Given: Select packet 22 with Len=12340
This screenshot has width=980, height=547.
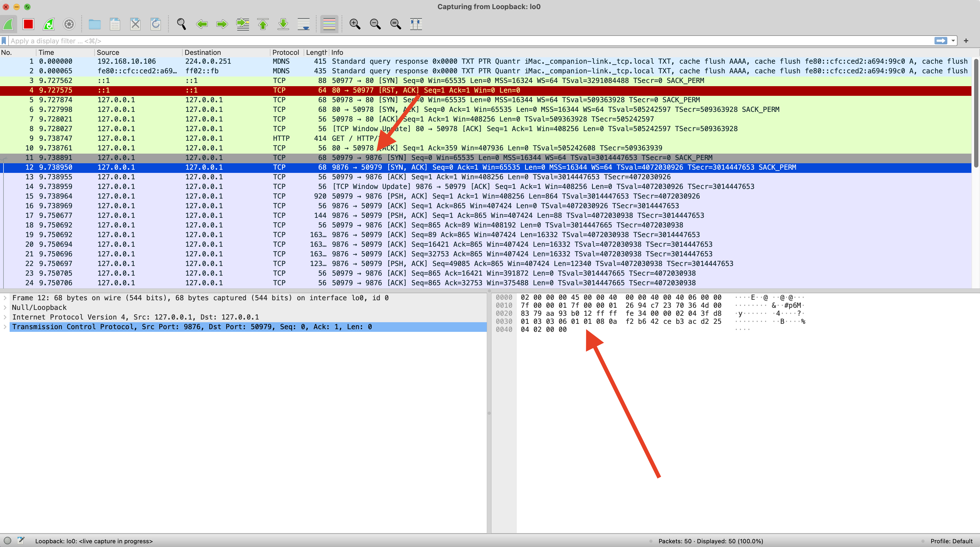Looking at the screenshot, I should click(486, 263).
